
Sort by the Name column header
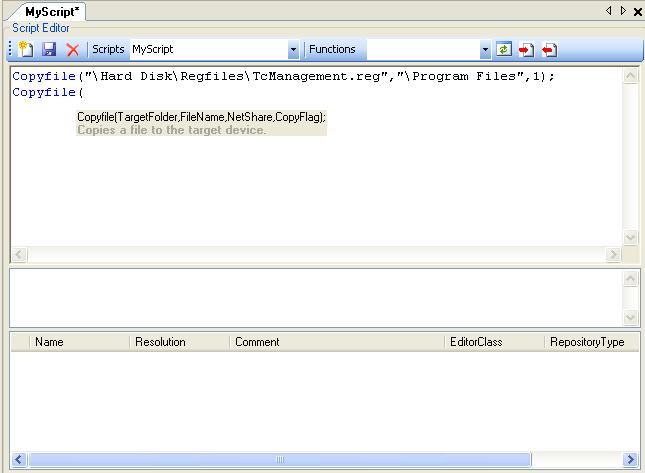tap(80, 342)
